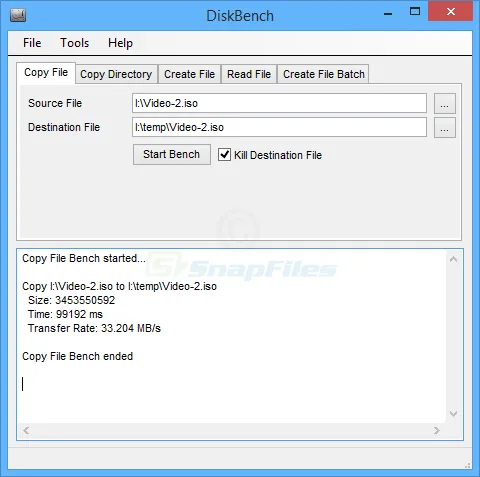
Task: Click the log scroll right arrow
Action: 437,430
